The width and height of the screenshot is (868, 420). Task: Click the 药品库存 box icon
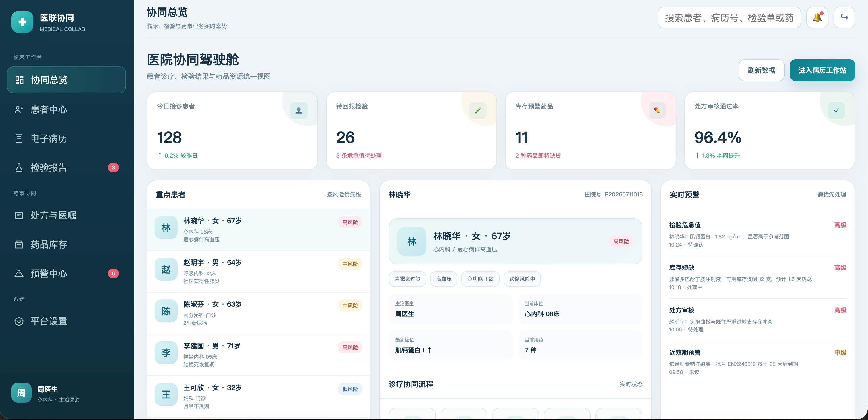[19, 244]
